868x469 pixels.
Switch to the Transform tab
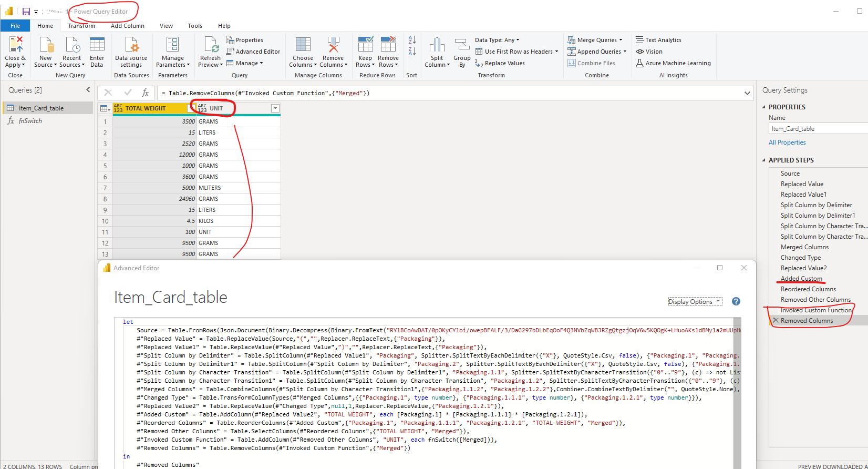tap(81, 26)
